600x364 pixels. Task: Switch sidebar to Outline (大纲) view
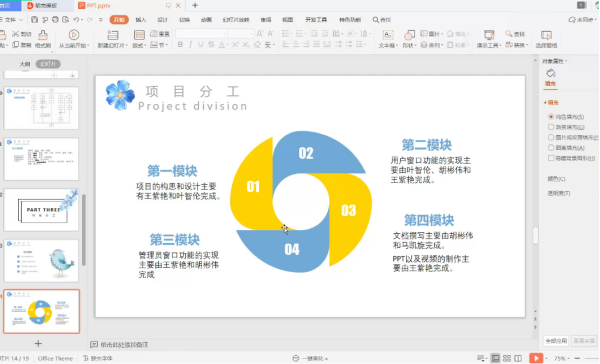click(x=25, y=64)
